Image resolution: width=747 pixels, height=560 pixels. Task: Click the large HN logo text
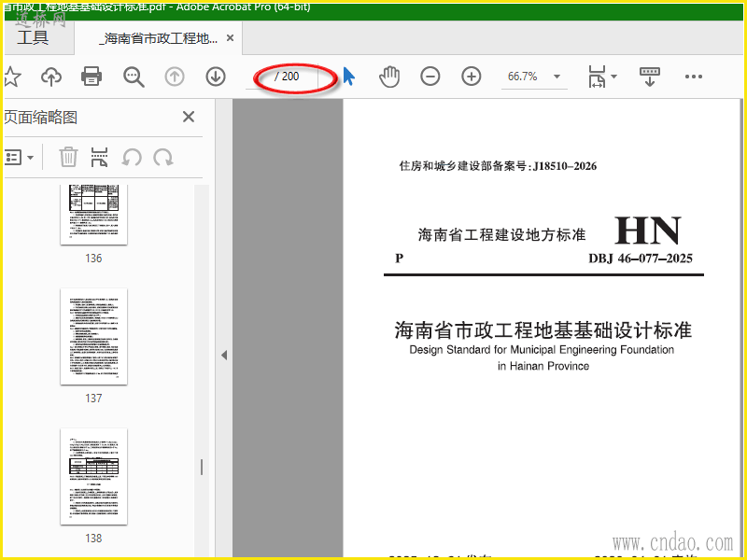(648, 231)
